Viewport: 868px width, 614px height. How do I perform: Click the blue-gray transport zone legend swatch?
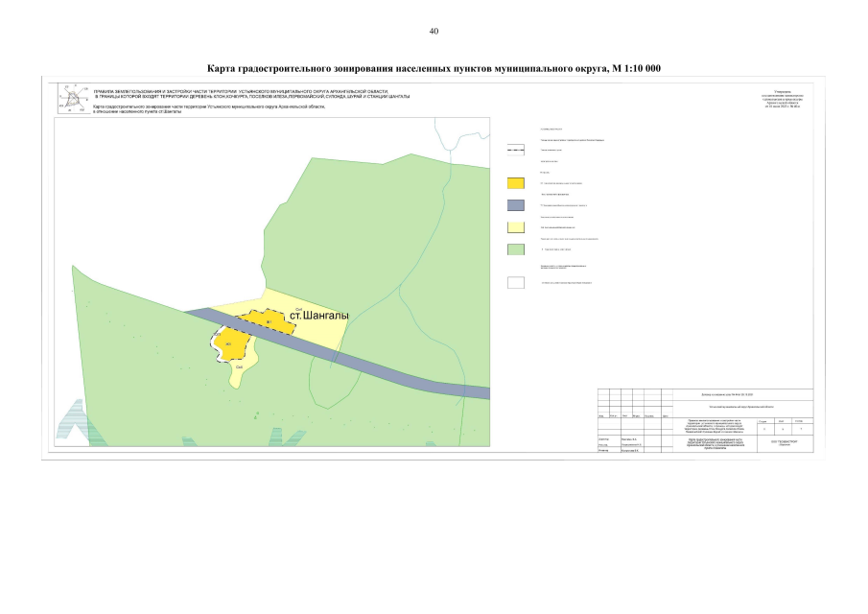click(515, 205)
